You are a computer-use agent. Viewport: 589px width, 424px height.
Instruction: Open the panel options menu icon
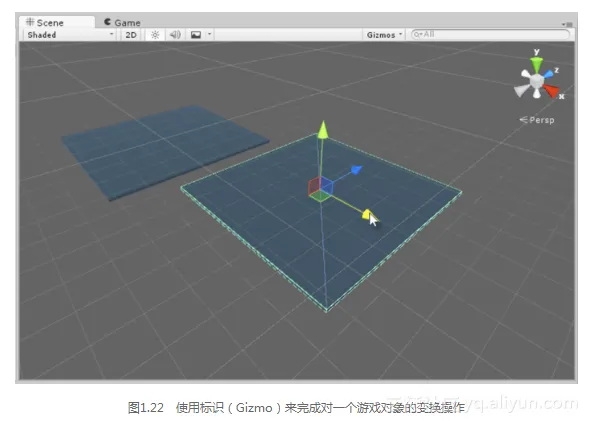click(567, 24)
